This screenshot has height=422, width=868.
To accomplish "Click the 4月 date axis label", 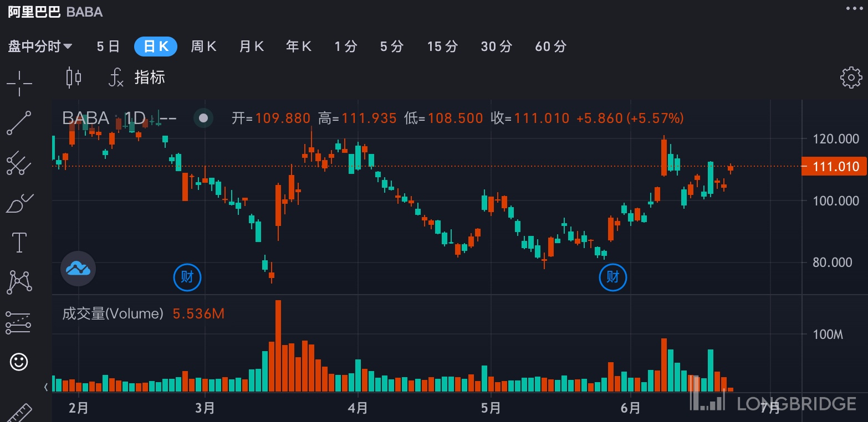I will point(359,409).
